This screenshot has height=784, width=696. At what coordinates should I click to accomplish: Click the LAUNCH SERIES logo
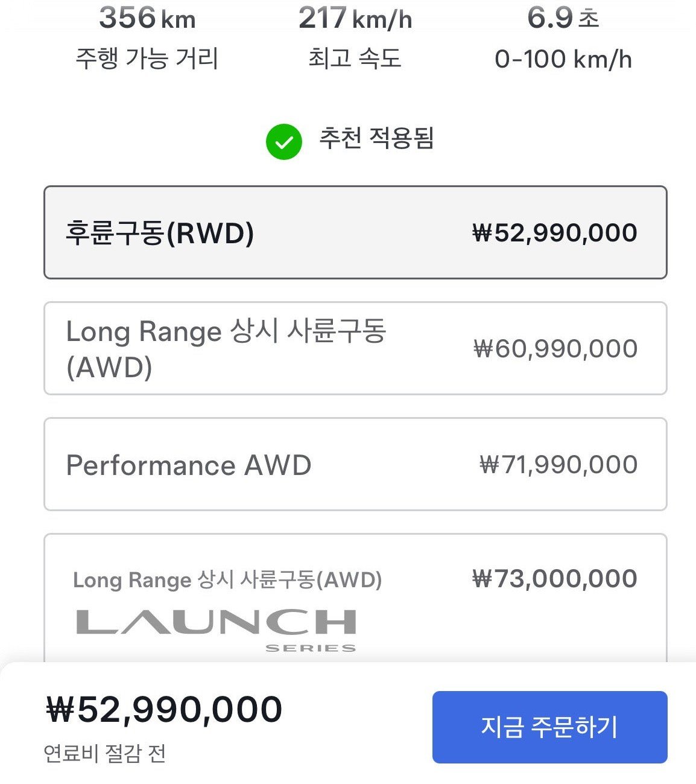(216, 628)
